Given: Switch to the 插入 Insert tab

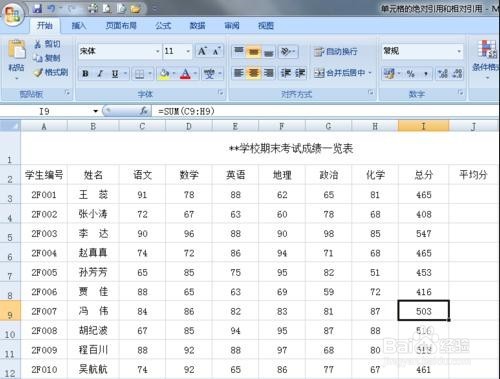Looking at the screenshot, I should pos(79,26).
